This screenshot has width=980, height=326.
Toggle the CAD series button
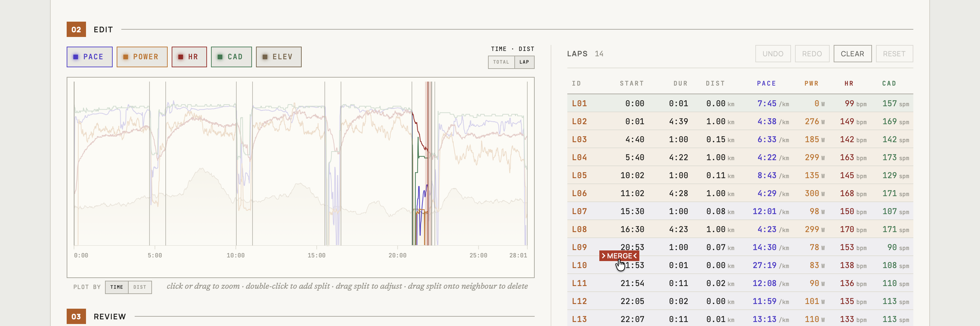pyautogui.click(x=231, y=57)
